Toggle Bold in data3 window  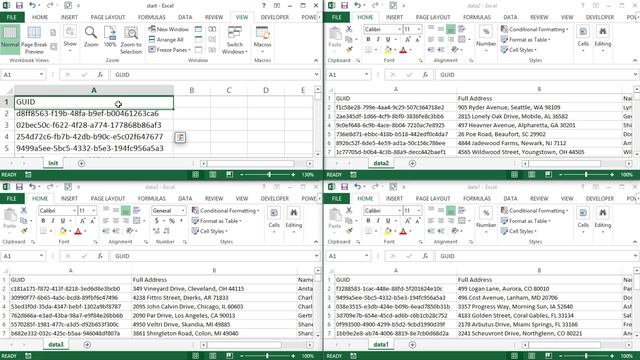click(43, 221)
